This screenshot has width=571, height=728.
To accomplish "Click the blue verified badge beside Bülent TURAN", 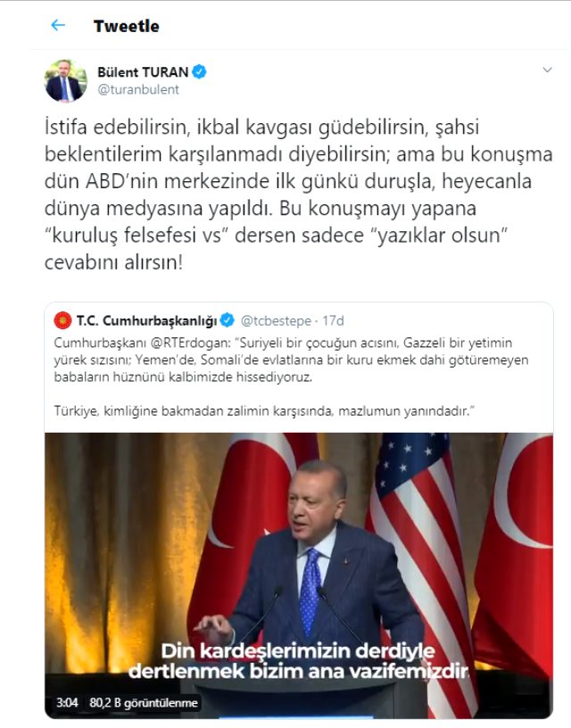I will (199, 72).
